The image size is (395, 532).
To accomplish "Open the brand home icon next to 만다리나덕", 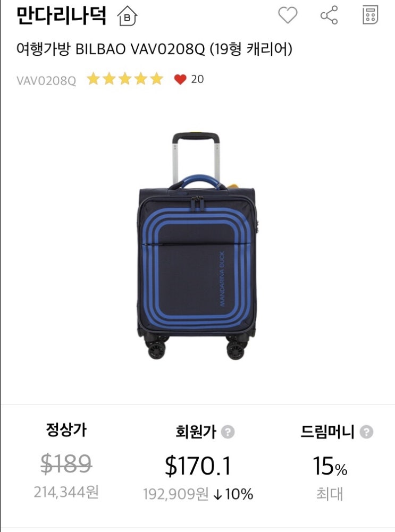I will pyautogui.click(x=127, y=16).
